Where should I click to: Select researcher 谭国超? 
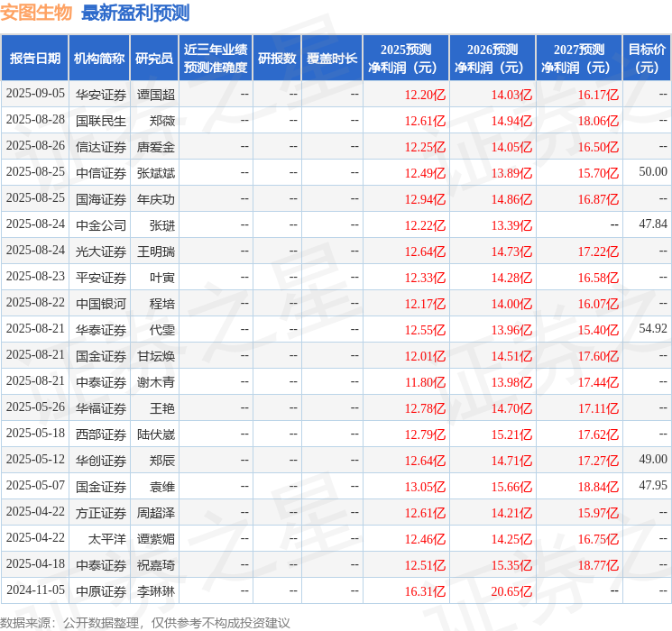pos(156,95)
